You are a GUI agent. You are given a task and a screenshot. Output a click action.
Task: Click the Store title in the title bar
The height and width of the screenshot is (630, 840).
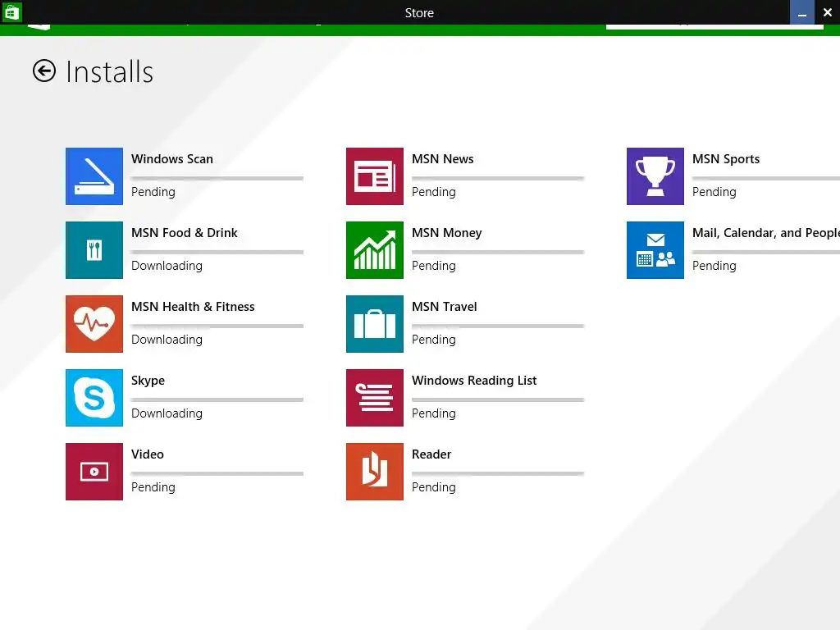419,13
